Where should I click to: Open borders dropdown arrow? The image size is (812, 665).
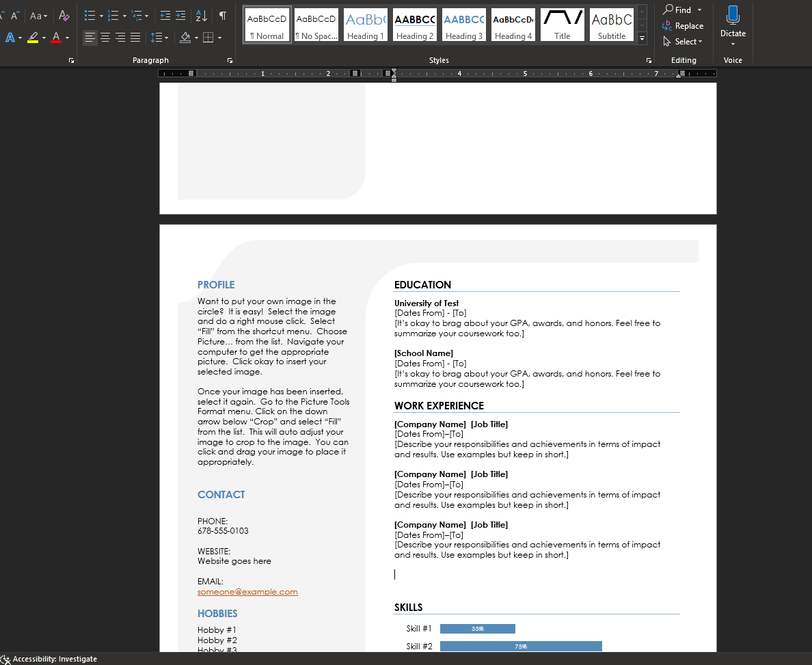pos(219,38)
